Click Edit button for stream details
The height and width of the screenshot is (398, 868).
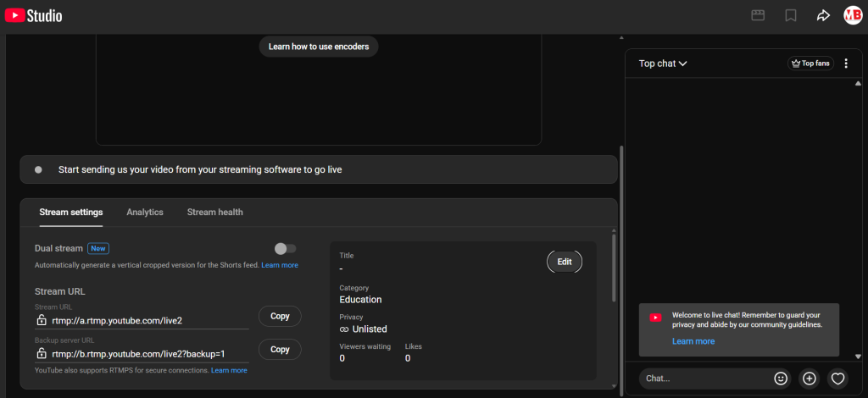tap(565, 262)
